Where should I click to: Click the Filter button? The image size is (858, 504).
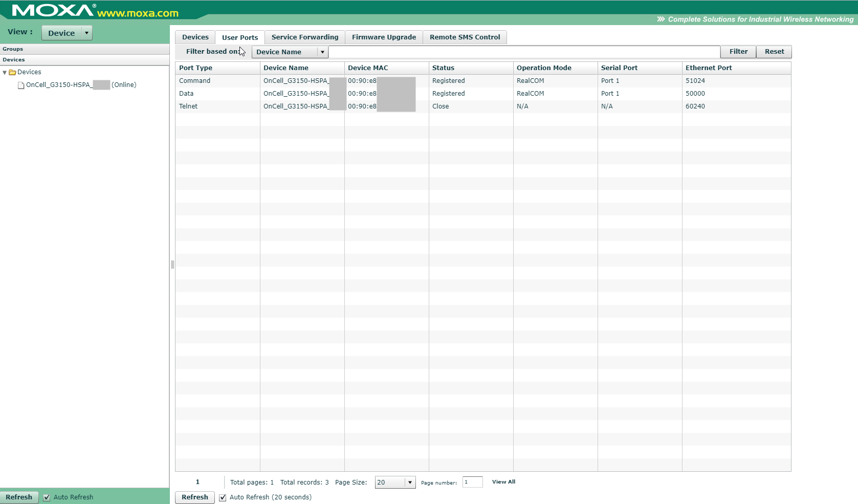[x=738, y=52]
